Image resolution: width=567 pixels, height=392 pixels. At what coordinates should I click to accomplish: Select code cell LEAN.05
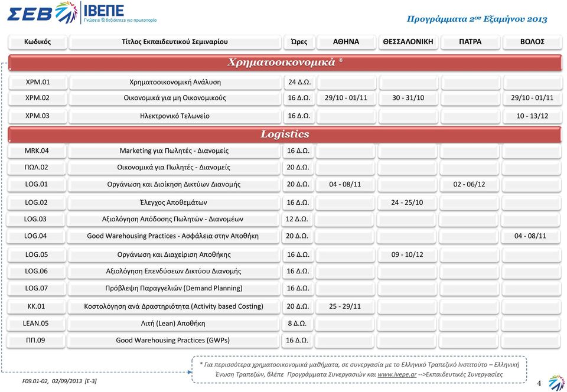(x=36, y=324)
